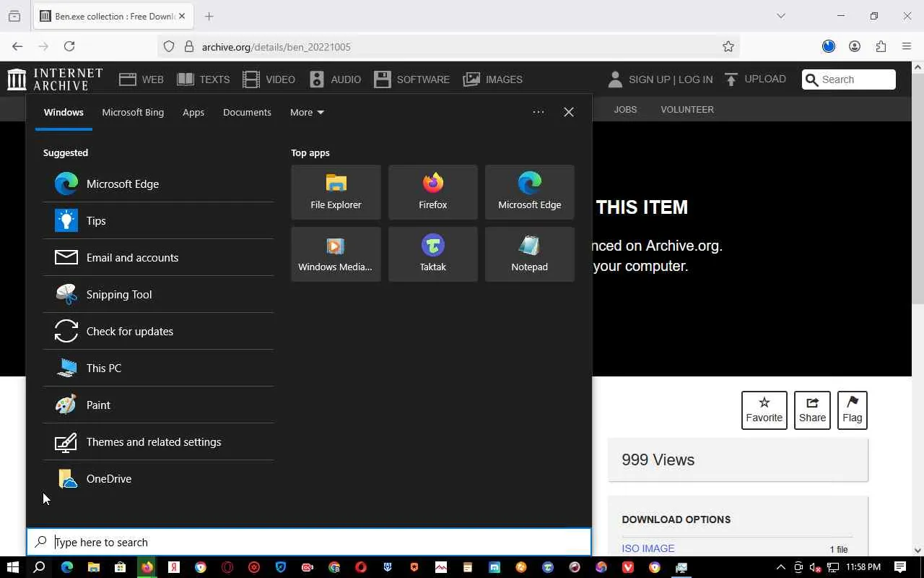Open Microsoft Store from the taskbar

point(121,567)
